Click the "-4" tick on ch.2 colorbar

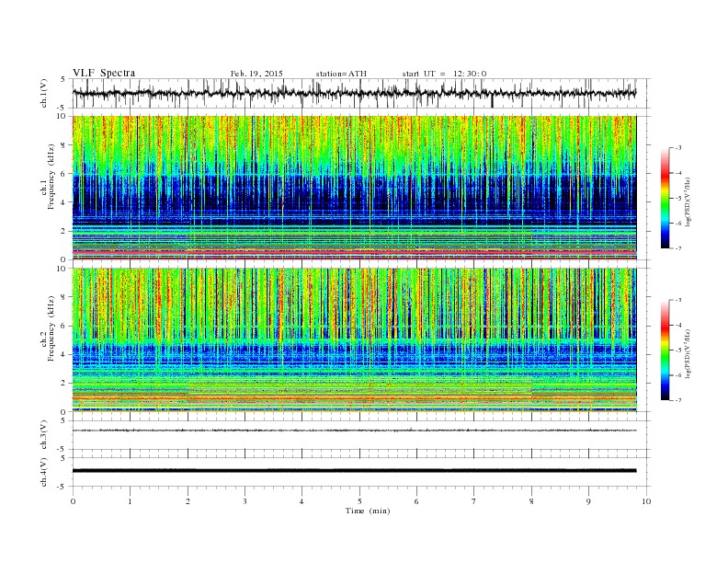point(677,325)
